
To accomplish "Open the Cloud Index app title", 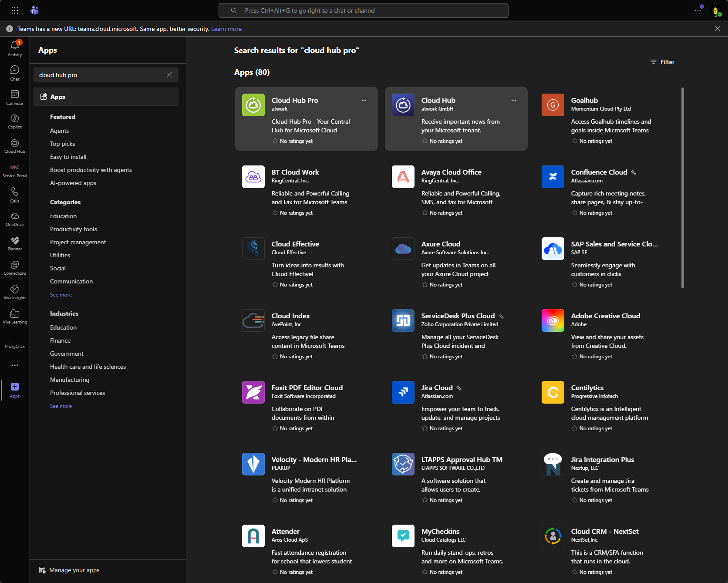I will pyautogui.click(x=291, y=316).
